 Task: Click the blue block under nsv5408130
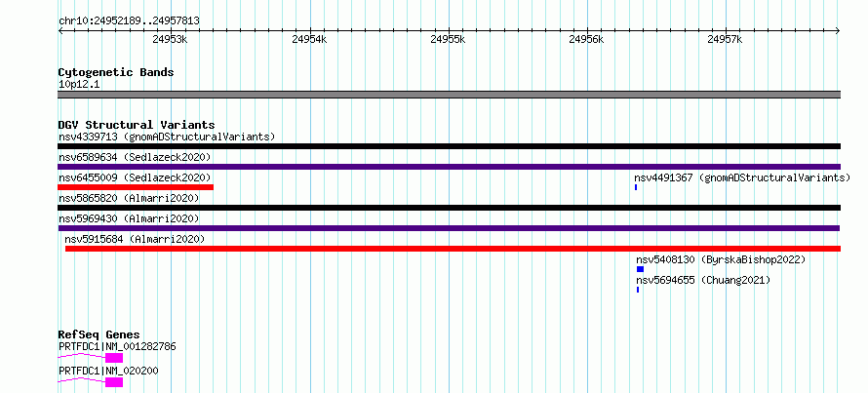[640, 269]
